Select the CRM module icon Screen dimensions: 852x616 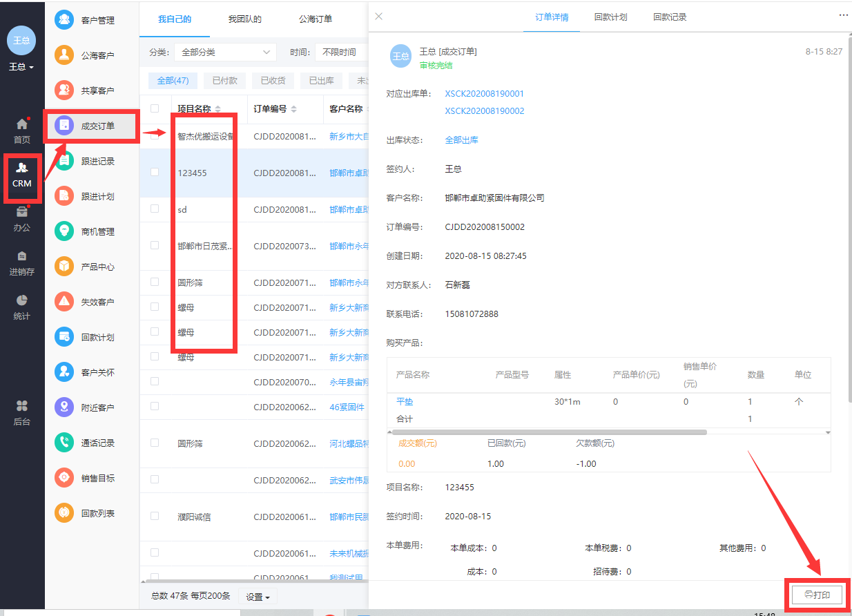click(22, 168)
